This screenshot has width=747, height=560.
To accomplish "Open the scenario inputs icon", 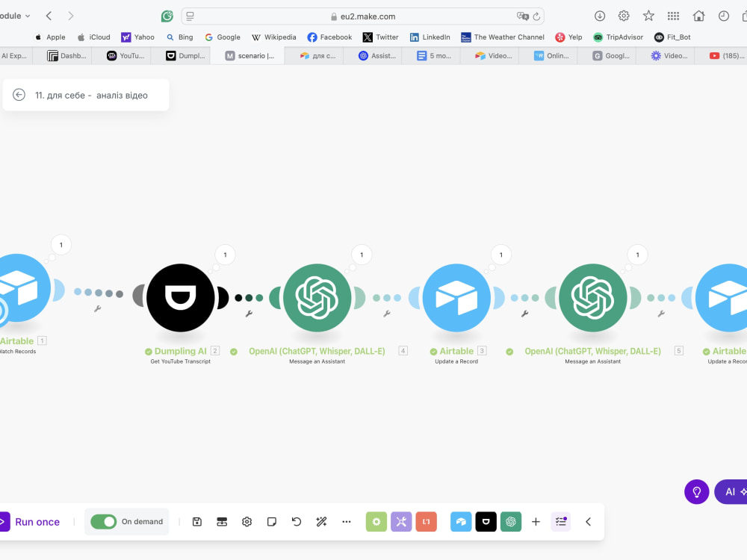I will pos(222,522).
